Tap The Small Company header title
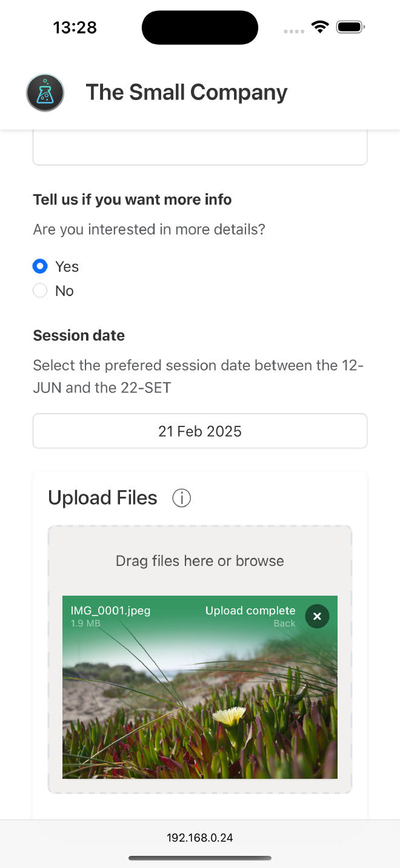 click(x=187, y=92)
